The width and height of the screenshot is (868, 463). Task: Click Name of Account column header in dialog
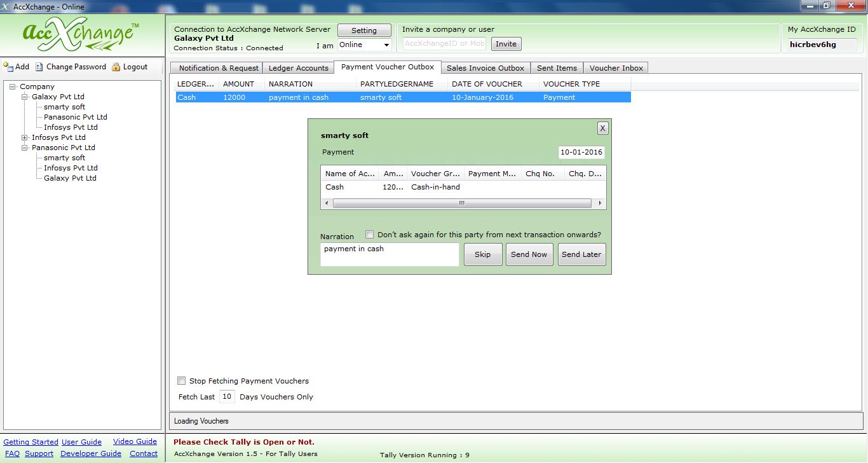349,174
